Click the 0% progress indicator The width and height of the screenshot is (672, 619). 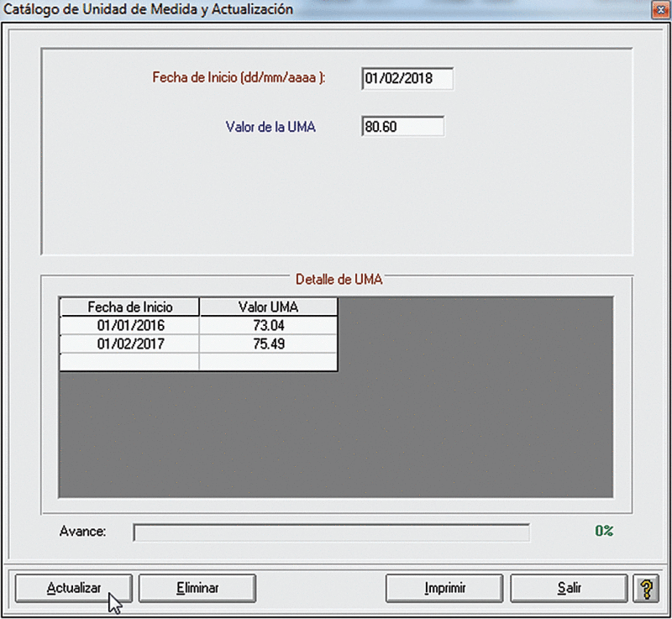click(x=604, y=531)
